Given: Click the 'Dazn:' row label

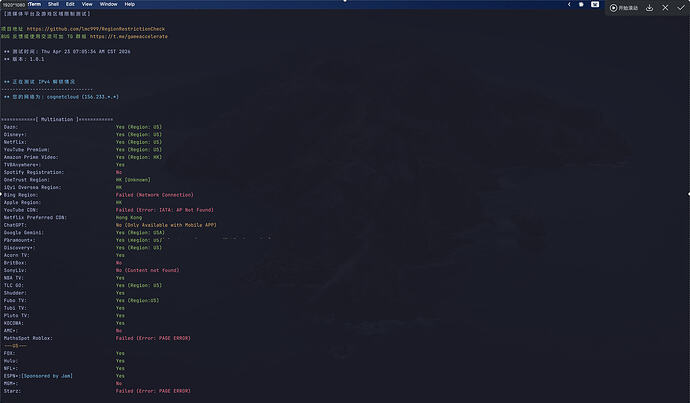Looking at the screenshot, I should pos(11,127).
